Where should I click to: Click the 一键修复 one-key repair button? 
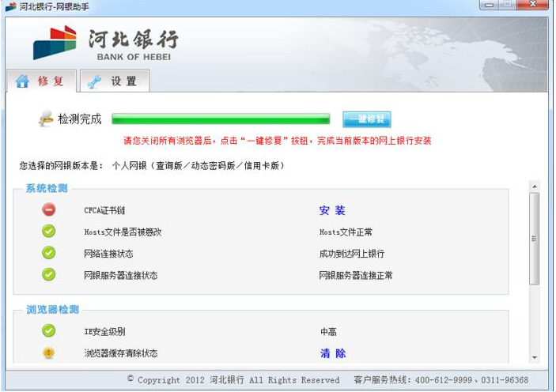click(367, 119)
